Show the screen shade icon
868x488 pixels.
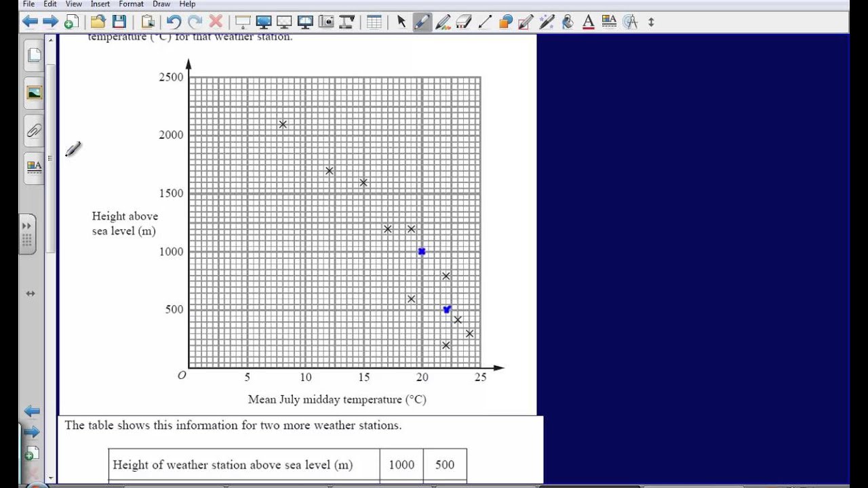click(x=243, y=22)
